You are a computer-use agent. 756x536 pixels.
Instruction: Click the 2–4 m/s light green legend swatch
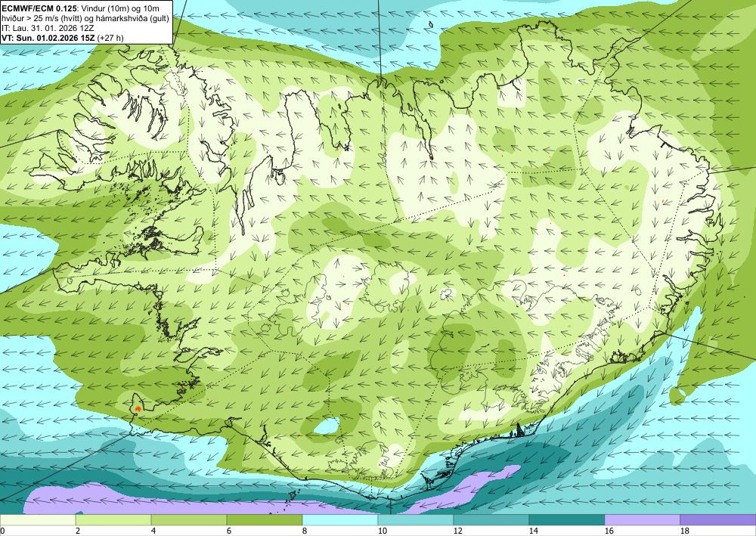(x=113, y=519)
